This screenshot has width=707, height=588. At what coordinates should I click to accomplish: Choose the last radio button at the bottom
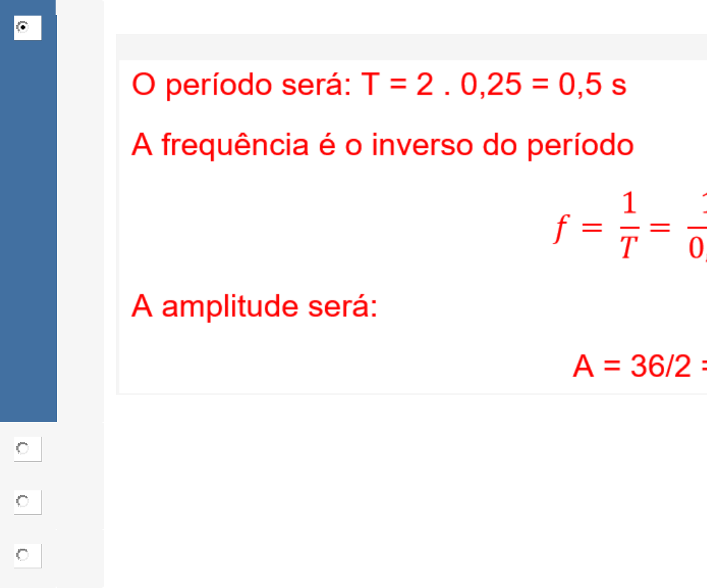[x=23, y=555]
